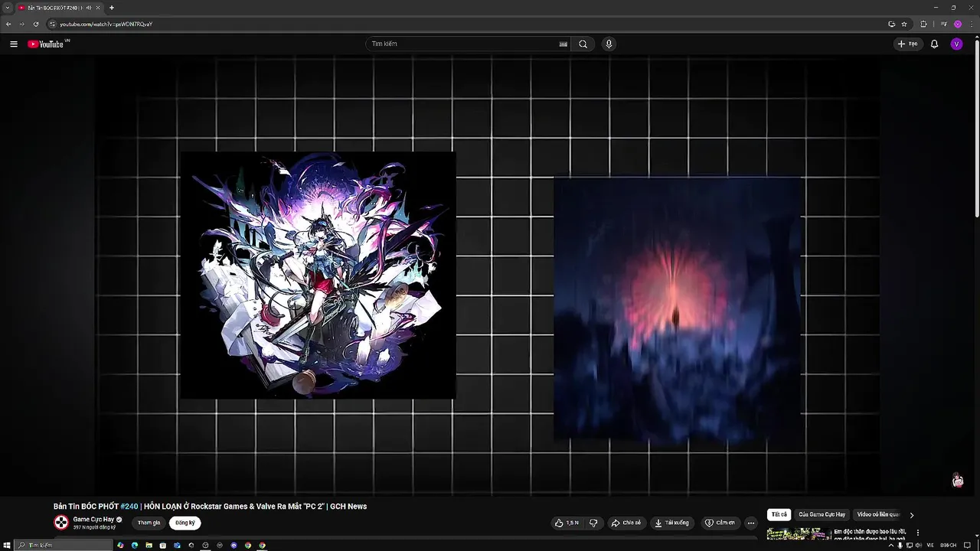
Task: Show next chips with right arrow
Action: (x=911, y=515)
